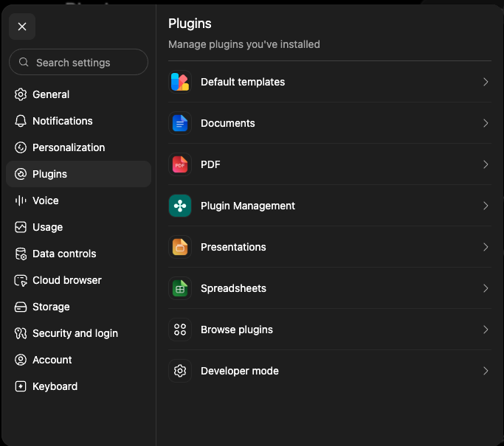
Task: Open the PDF plugin label
Action: (x=210, y=164)
